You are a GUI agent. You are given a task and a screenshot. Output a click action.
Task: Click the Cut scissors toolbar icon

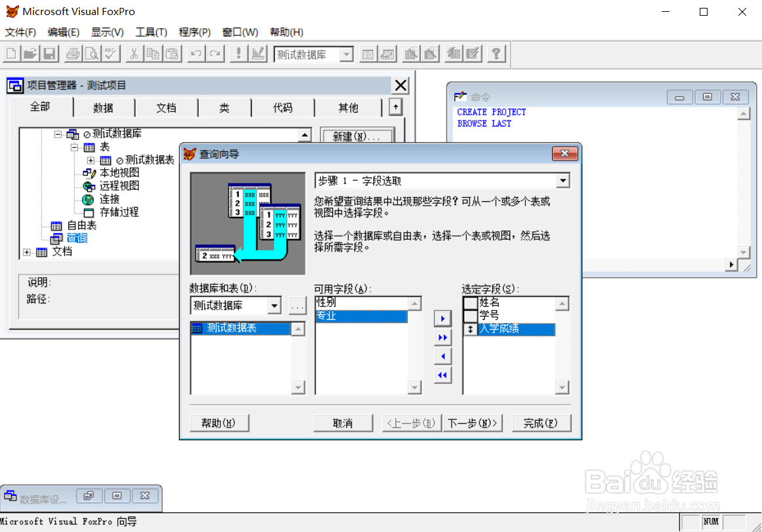134,53
